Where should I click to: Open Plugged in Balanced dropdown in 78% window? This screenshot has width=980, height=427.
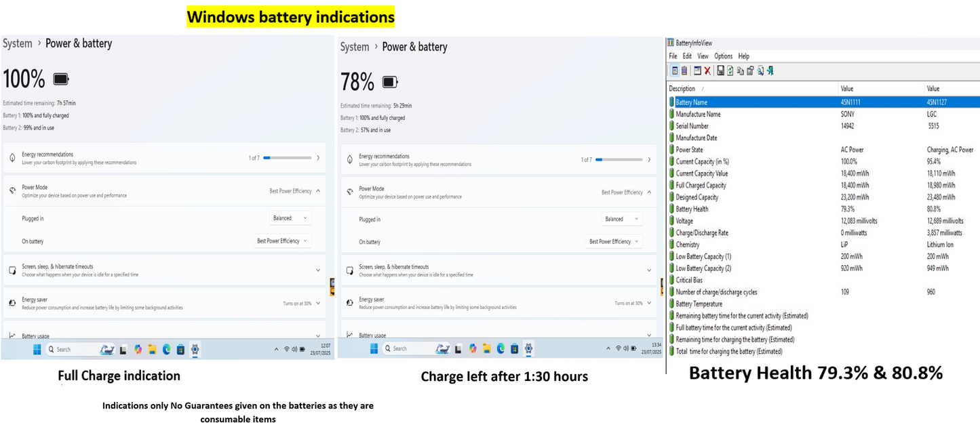tap(623, 219)
